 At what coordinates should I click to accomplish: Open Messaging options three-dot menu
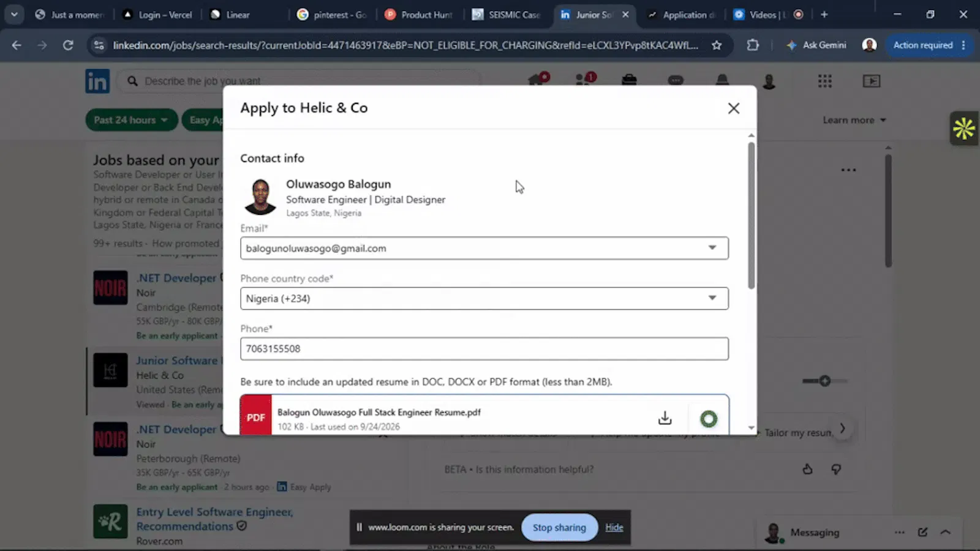click(899, 532)
